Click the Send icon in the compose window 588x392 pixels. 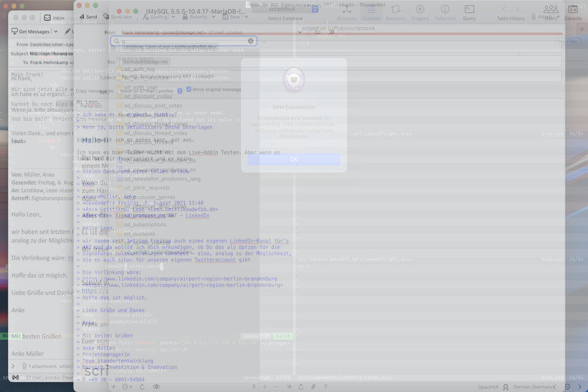pyautogui.click(x=82, y=16)
